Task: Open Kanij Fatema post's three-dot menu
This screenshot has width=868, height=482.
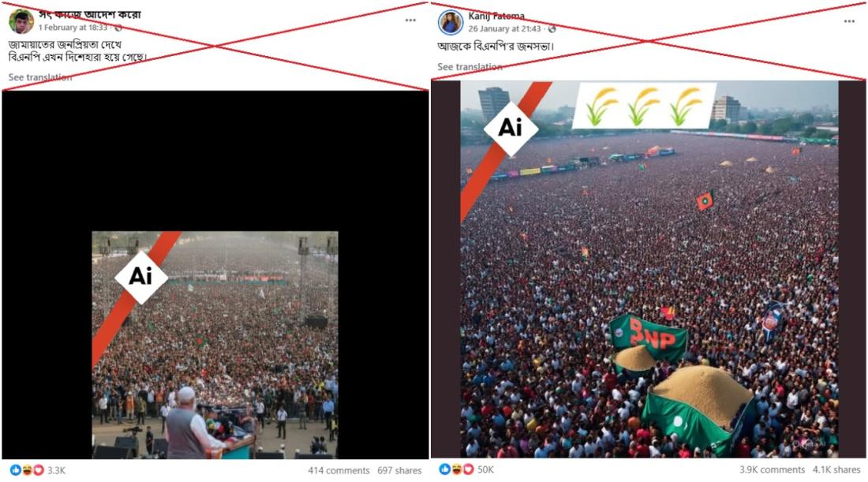Action: point(849,21)
